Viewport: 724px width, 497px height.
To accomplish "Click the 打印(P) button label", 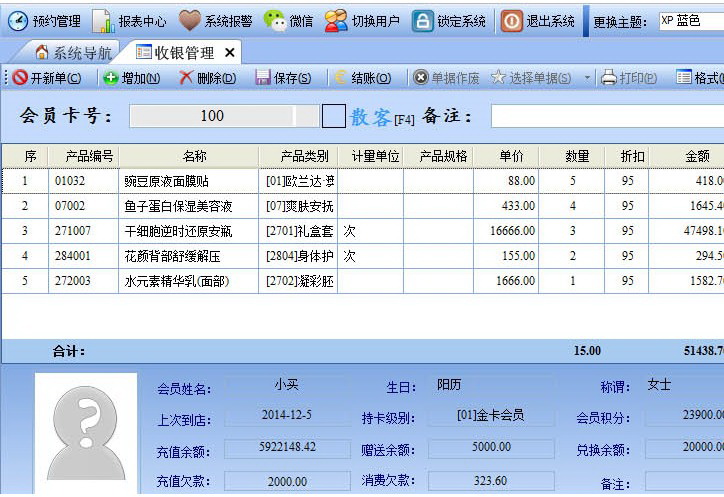I will (639, 78).
